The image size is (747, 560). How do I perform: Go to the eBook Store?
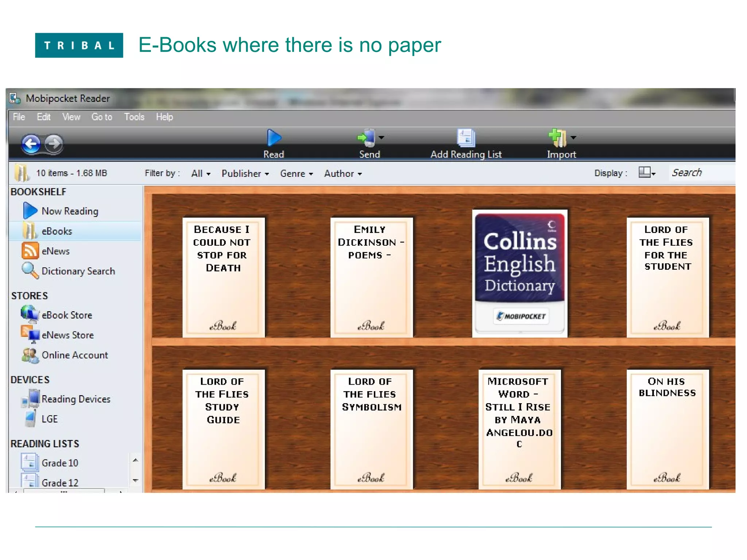(x=67, y=315)
